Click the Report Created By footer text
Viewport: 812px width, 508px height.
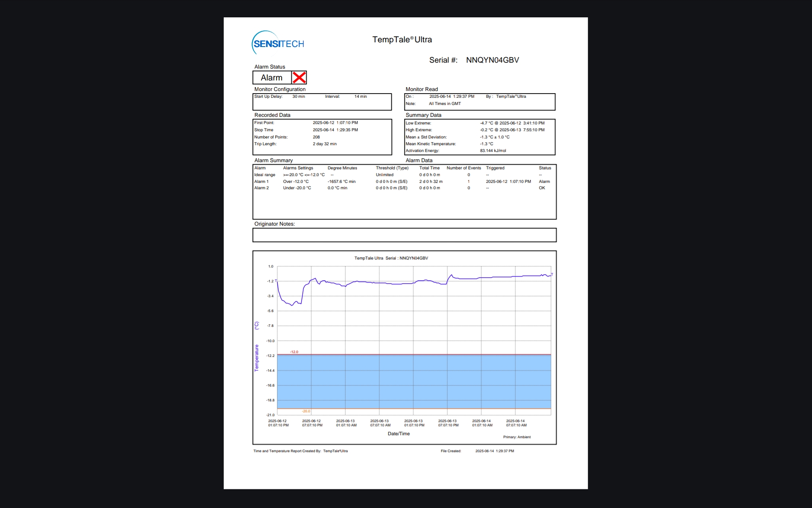point(300,451)
